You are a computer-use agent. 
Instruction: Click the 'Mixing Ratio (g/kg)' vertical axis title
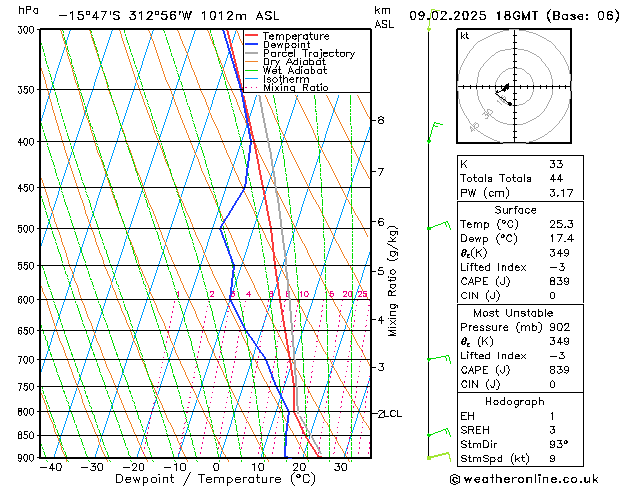pos(393,281)
